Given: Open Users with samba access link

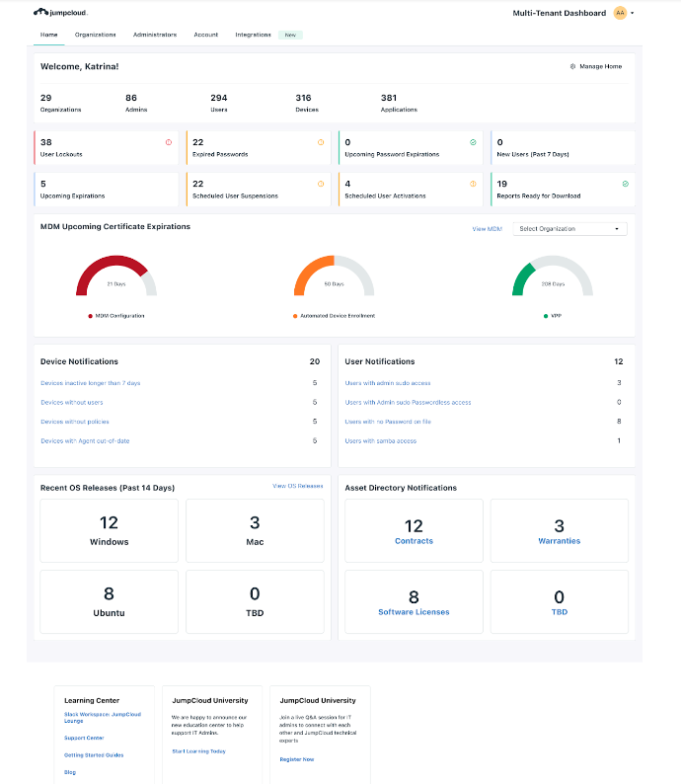Looking at the screenshot, I should click(x=381, y=441).
